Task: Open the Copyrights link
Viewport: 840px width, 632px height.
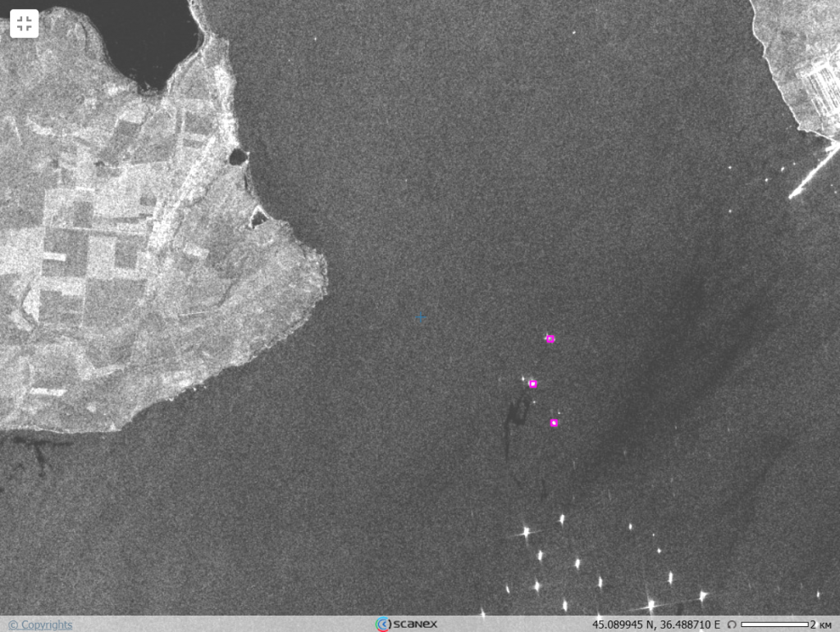Action: [x=40, y=625]
